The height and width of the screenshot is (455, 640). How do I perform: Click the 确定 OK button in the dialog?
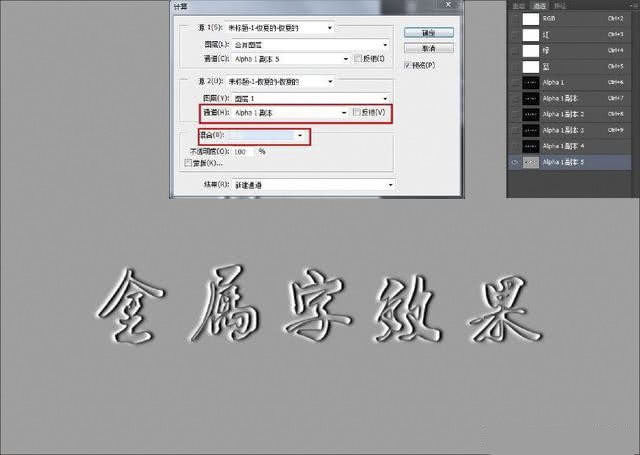pyautogui.click(x=429, y=33)
